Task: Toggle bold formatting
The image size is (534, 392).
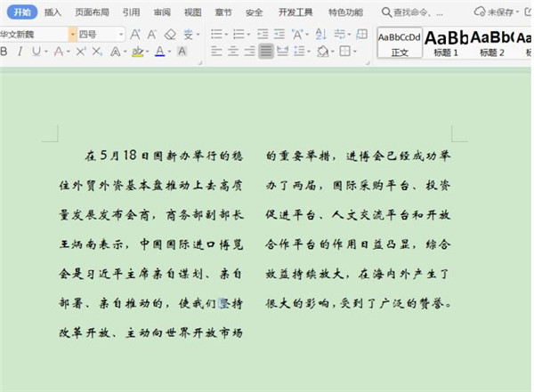Action: [4, 52]
